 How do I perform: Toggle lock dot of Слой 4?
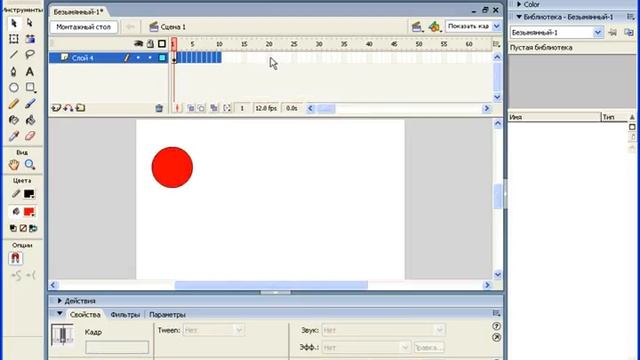pyautogui.click(x=150, y=58)
